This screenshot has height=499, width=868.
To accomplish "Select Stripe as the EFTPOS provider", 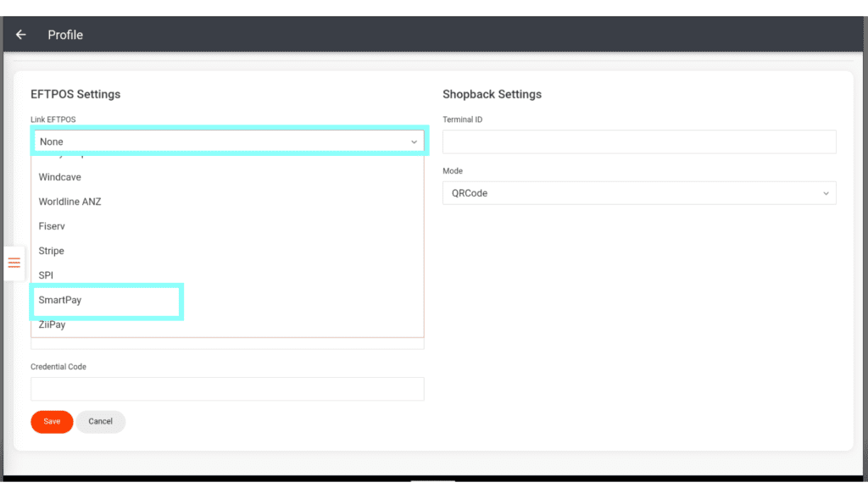I will pyautogui.click(x=51, y=251).
